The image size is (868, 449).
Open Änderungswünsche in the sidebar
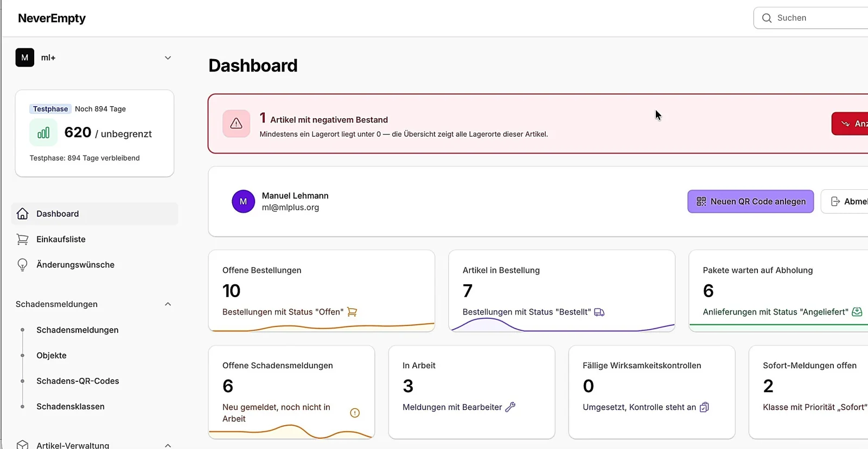coord(94,265)
